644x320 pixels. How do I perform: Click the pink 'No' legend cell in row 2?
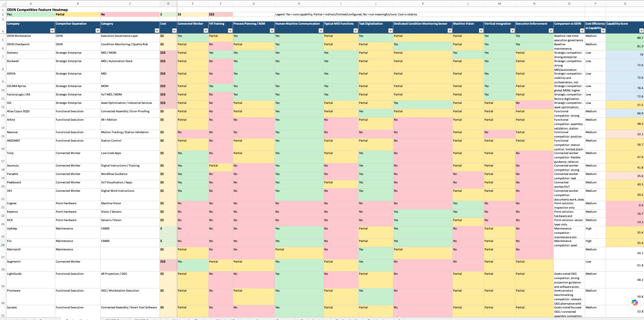[x=130, y=15]
